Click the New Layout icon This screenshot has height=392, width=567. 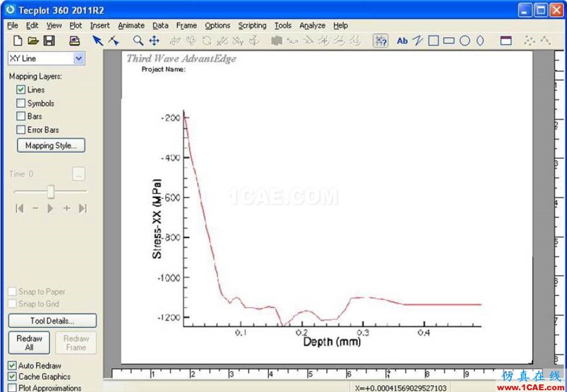coord(18,41)
